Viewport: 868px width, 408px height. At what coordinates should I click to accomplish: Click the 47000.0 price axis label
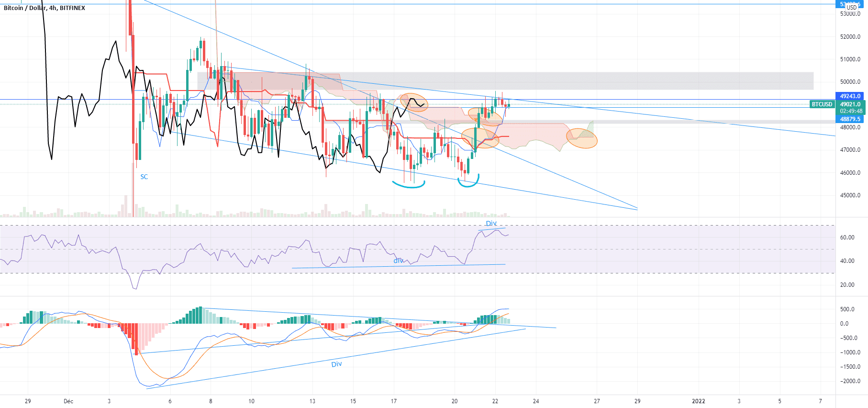(850, 150)
